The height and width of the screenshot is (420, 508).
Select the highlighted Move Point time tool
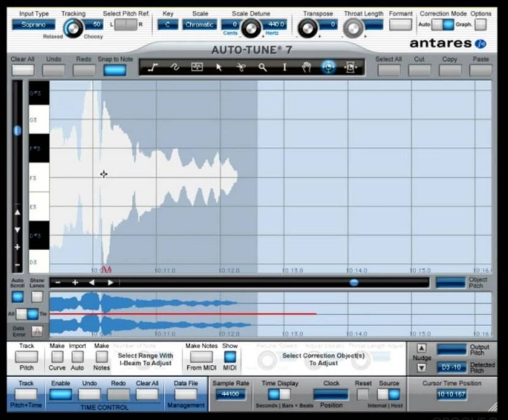point(328,67)
